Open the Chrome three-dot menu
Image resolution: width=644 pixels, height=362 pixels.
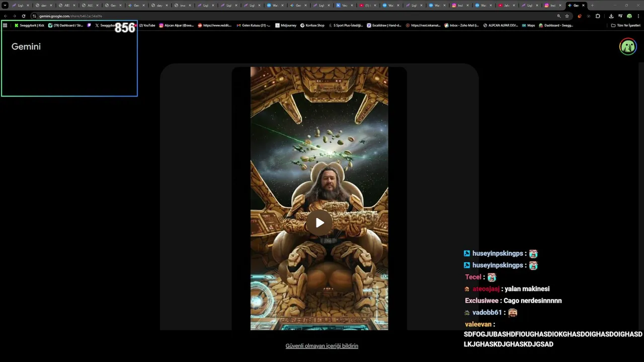[x=638, y=16]
